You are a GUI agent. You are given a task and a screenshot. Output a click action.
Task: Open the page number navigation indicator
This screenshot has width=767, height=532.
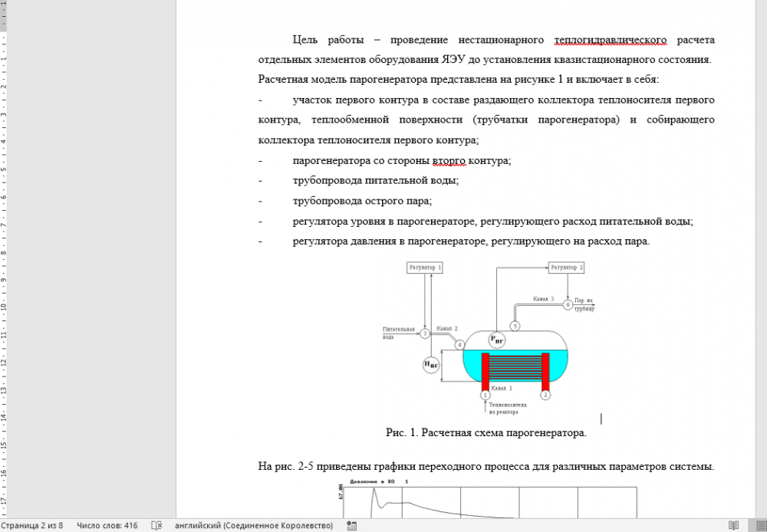[x=31, y=525]
